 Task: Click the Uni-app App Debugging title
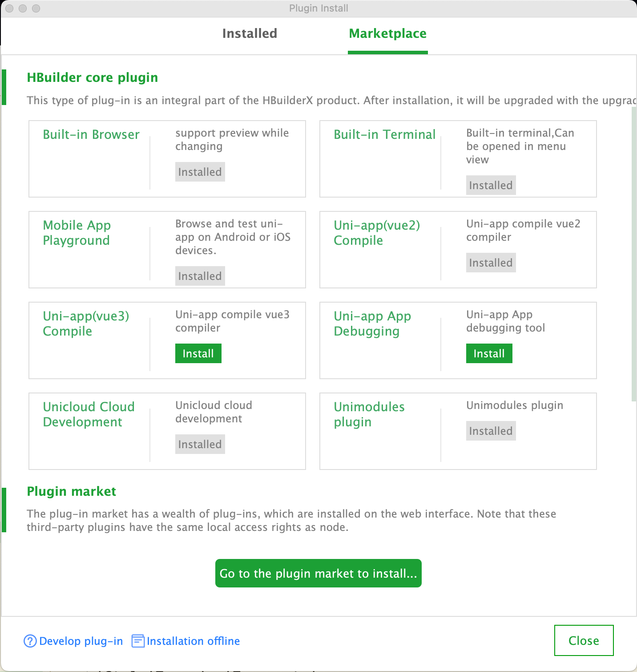pyautogui.click(x=372, y=324)
